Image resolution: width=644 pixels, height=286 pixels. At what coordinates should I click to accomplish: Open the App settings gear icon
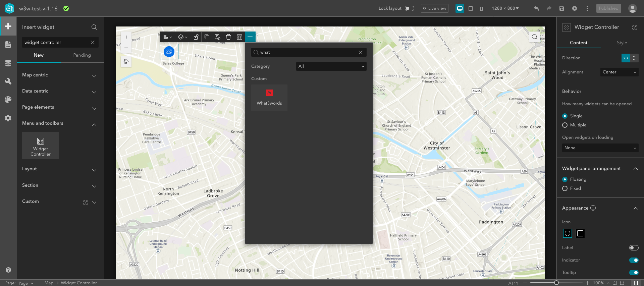[8, 118]
